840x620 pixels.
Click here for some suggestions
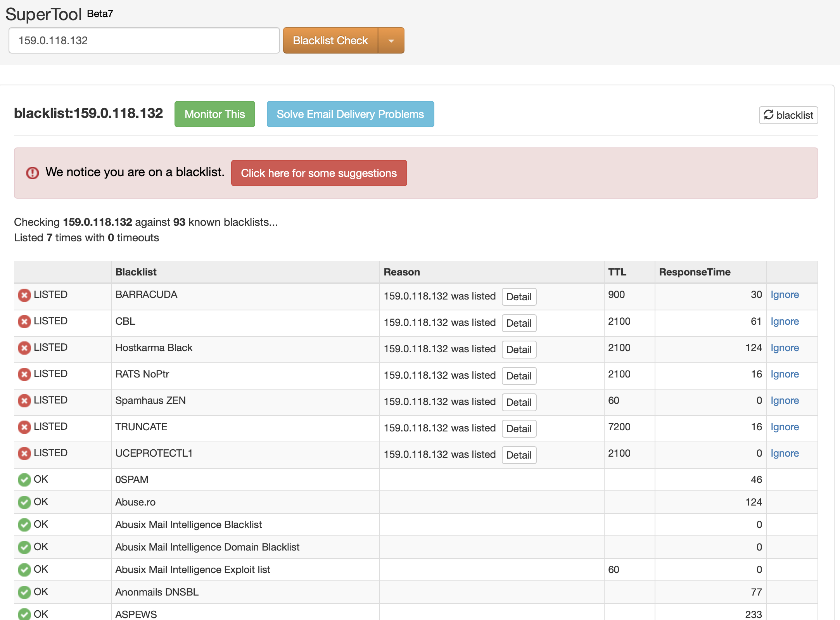click(x=319, y=173)
